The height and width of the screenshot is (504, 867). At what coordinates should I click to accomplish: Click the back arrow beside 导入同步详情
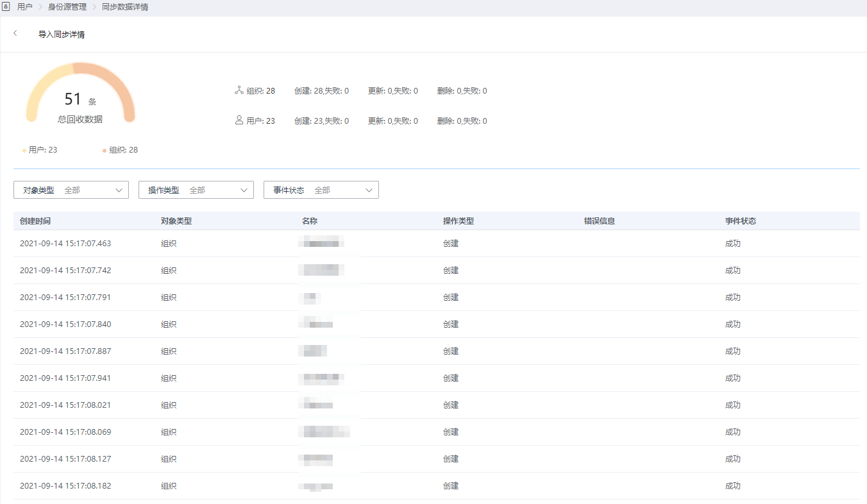pyautogui.click(x=15, y=33)
